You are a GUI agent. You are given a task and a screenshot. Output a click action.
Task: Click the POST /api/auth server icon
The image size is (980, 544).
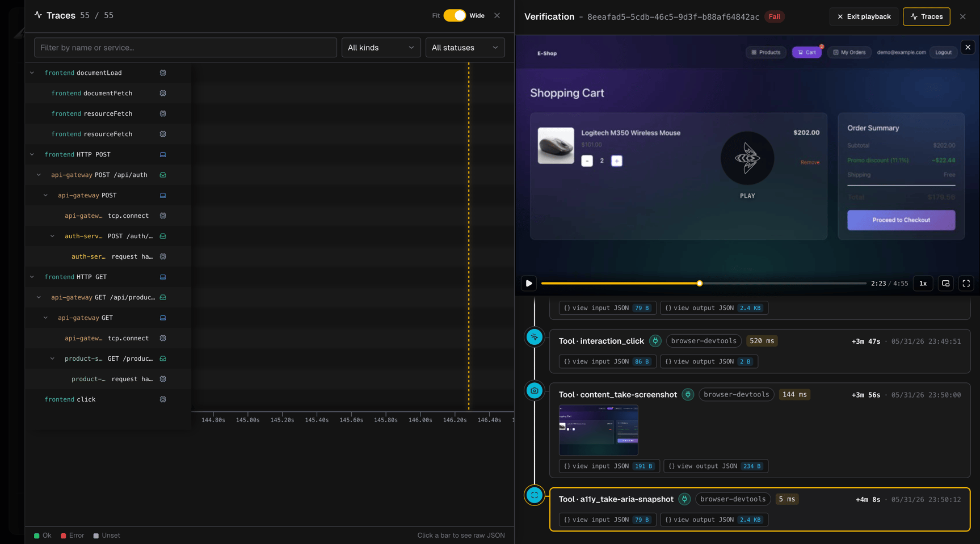click(x=163, y=175)
